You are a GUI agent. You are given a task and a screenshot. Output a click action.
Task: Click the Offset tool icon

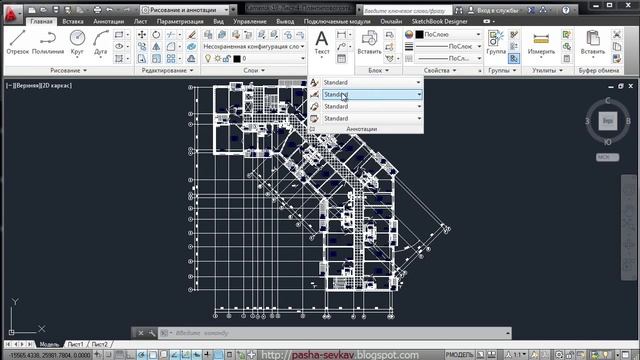click(x=191, y=59)
